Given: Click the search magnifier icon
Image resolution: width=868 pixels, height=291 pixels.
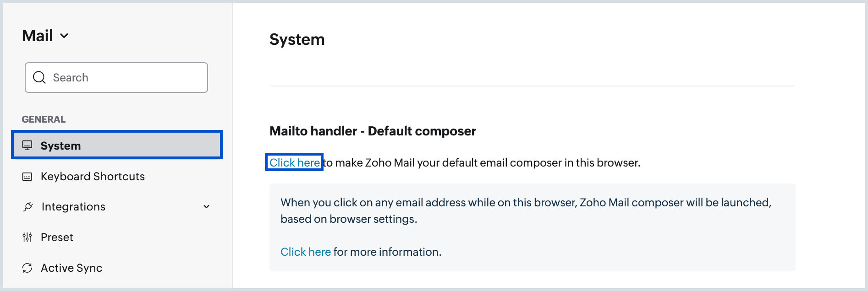Looking at the screenshot, I should point(39,77).
